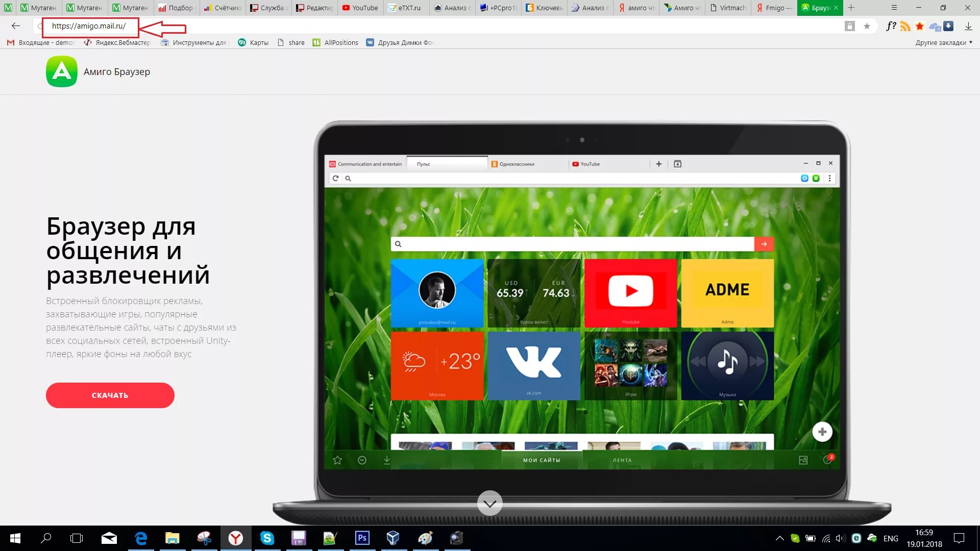Image resolution: width=980 pixels, height=551 pixels.
Task: Open Paint palette icon on taskbar
Action: (x=425, y=538)
